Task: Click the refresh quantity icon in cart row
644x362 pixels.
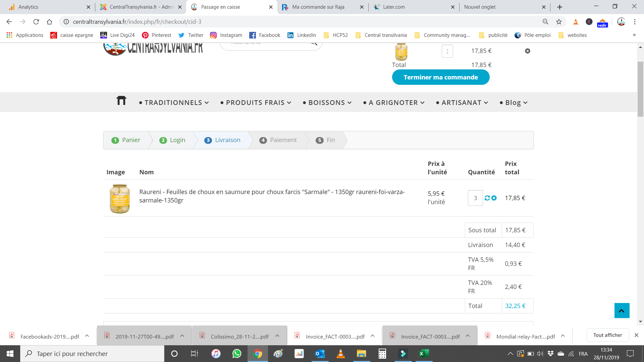Action: coord(487,198)
